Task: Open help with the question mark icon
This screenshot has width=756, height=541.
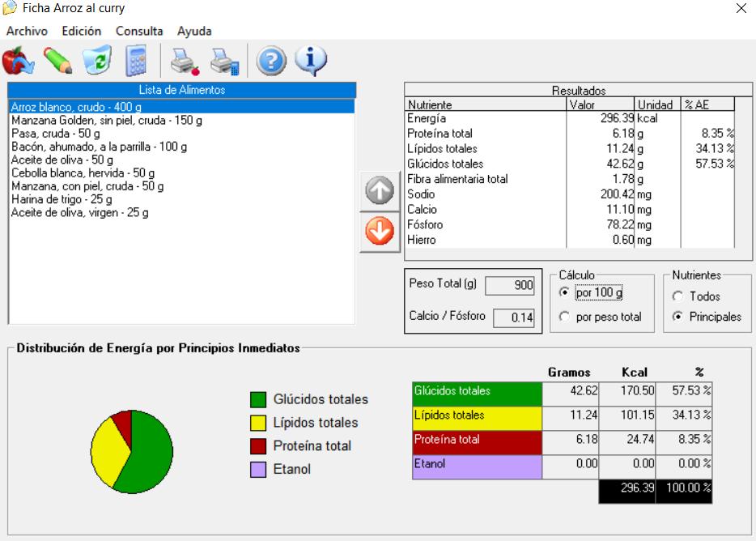Action: 272,61
